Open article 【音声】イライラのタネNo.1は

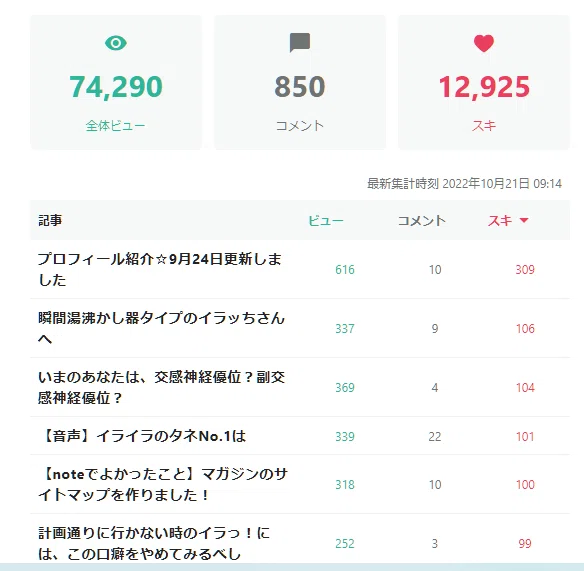point(143,436)
